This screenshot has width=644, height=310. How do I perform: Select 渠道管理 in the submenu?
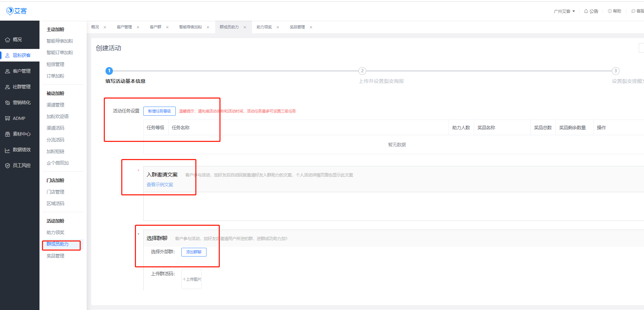(x=55, y=105)
